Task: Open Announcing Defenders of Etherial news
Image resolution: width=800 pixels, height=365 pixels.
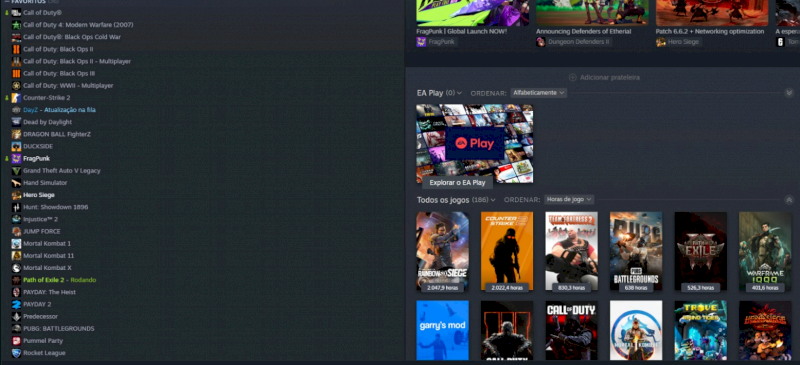Action: point(583,32)
